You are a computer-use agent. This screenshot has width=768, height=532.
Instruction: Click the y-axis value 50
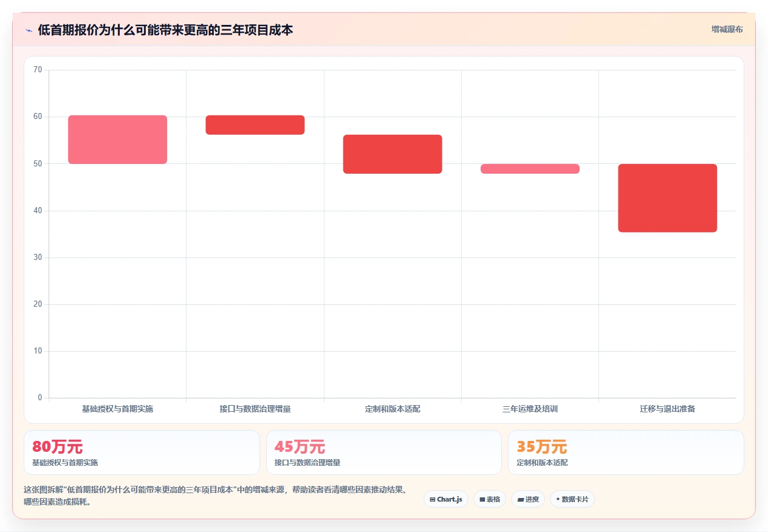pos(38,163)
